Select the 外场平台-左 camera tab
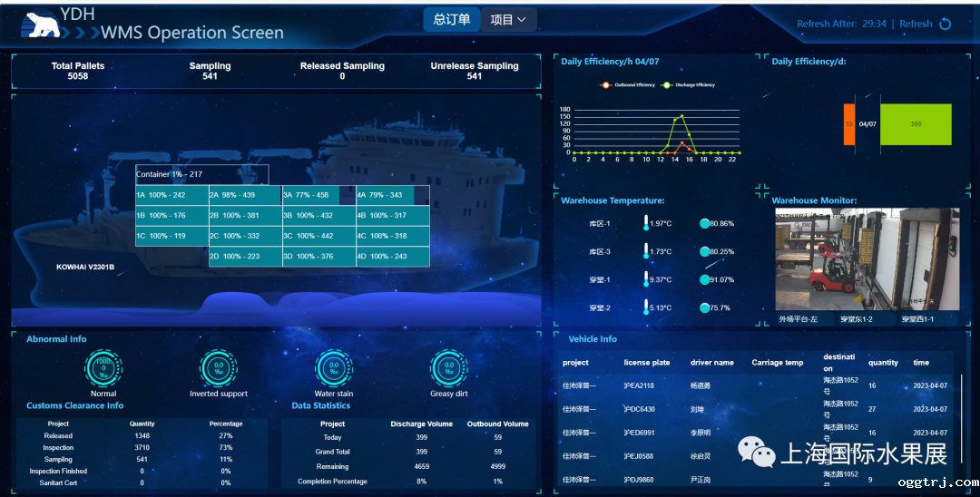The image size is (980, 497). click(x=799, y=319)
